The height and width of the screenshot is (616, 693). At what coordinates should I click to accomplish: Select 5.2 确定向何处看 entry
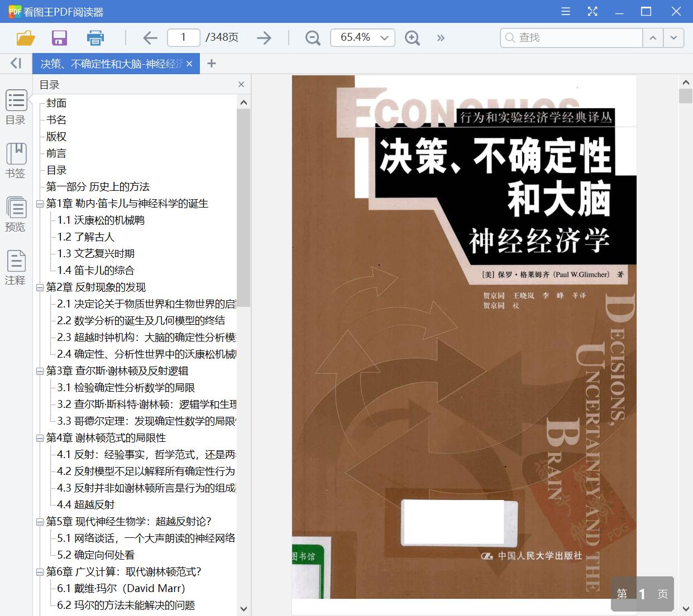pos(95,555)
